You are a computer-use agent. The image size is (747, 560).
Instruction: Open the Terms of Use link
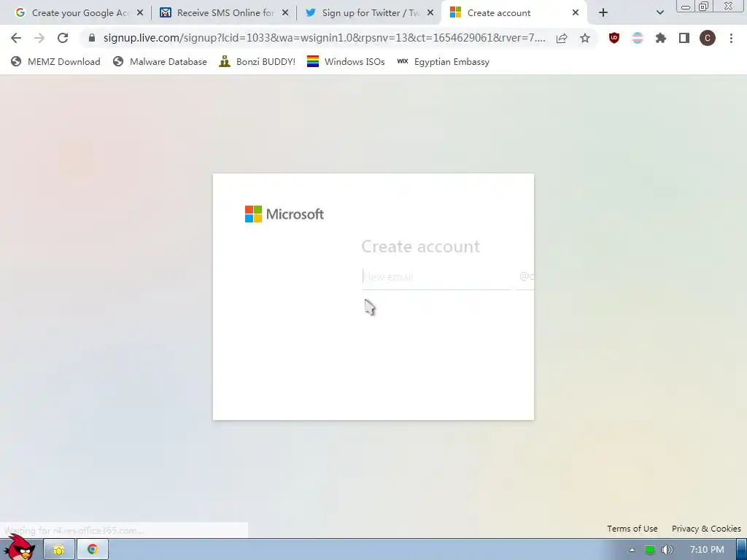632,529
